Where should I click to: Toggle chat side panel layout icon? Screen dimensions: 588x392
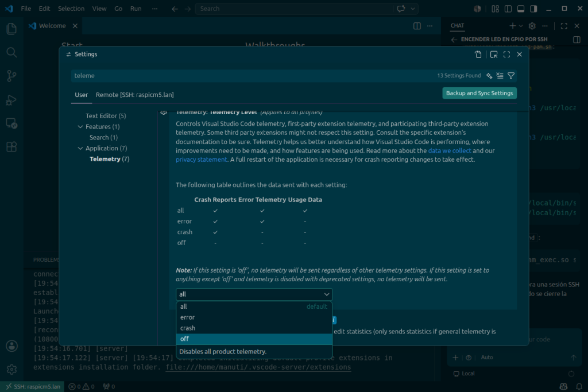pos(577,40)
